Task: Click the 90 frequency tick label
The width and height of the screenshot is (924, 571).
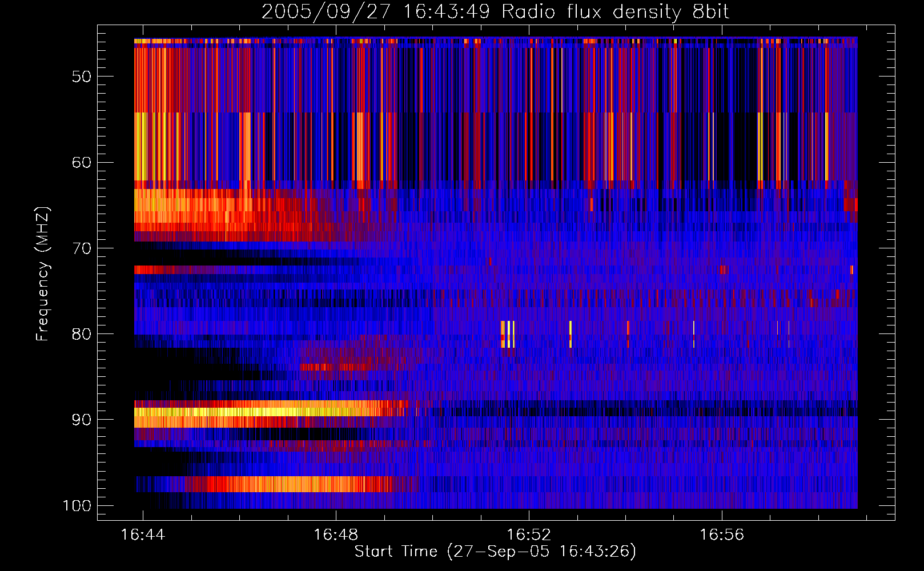Action: click(82, 420)
